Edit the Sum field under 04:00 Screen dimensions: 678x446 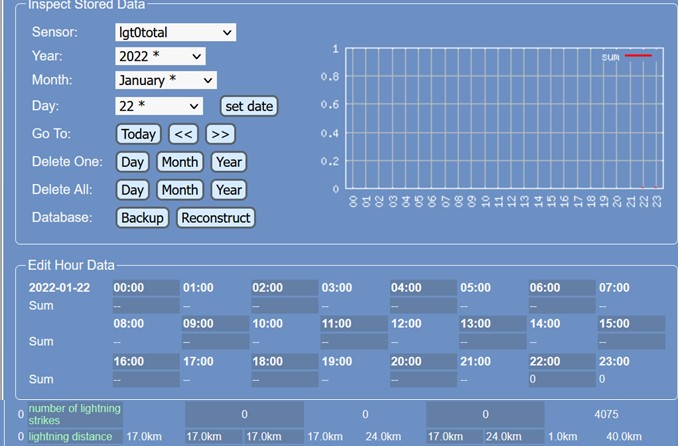(x=424, y=305)
